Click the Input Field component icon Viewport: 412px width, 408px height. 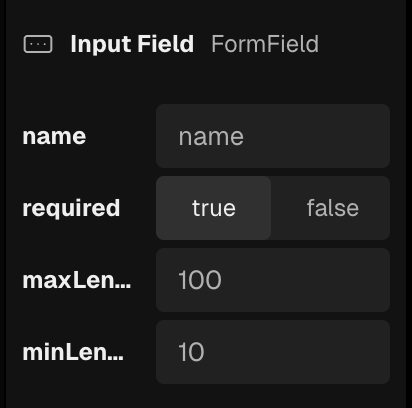[38, 44]
